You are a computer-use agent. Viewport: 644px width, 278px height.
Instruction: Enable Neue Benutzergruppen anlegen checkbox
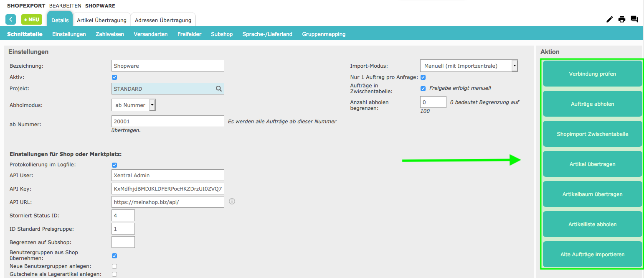(x=114, y=266)
